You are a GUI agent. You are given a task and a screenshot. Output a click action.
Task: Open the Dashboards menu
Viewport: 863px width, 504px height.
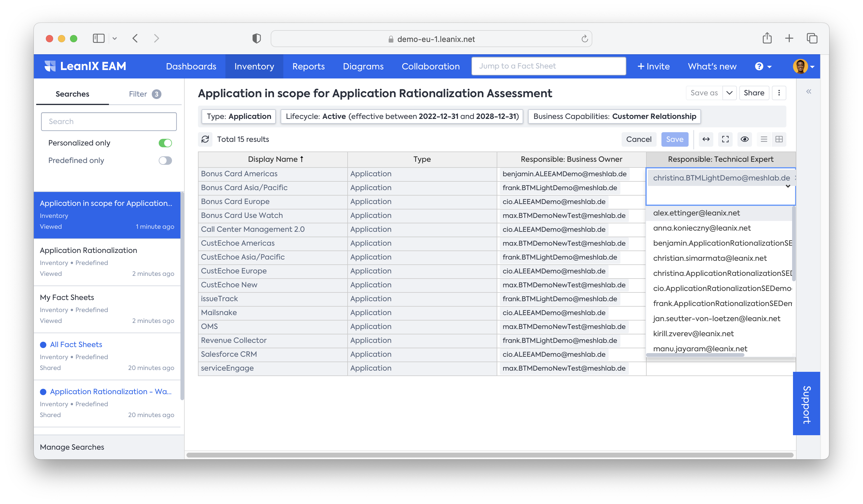191,66
